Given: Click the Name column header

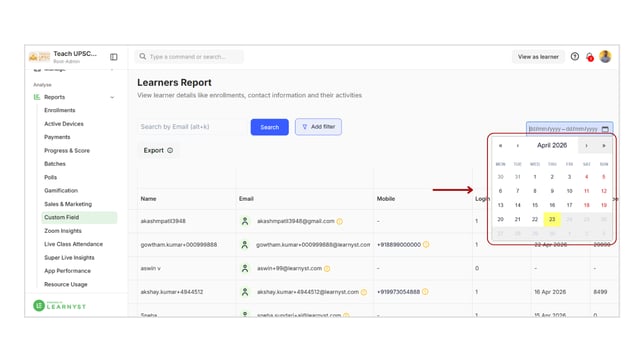Looking at the screenshot, I should tap(148, 198).
